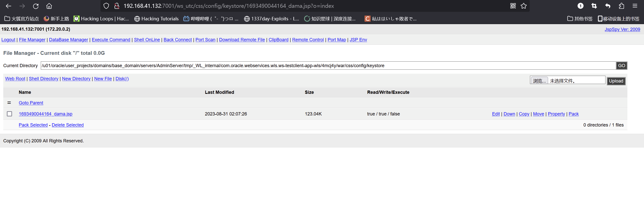The image size is (644, 208).
Task: Open the 知识星球 bookmark
Action: 330,19
